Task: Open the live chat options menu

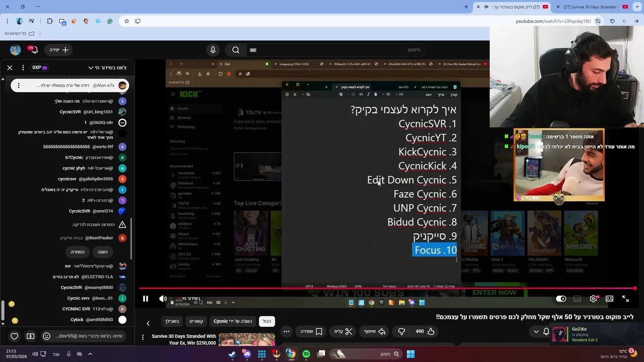Action: pos(23,67)
